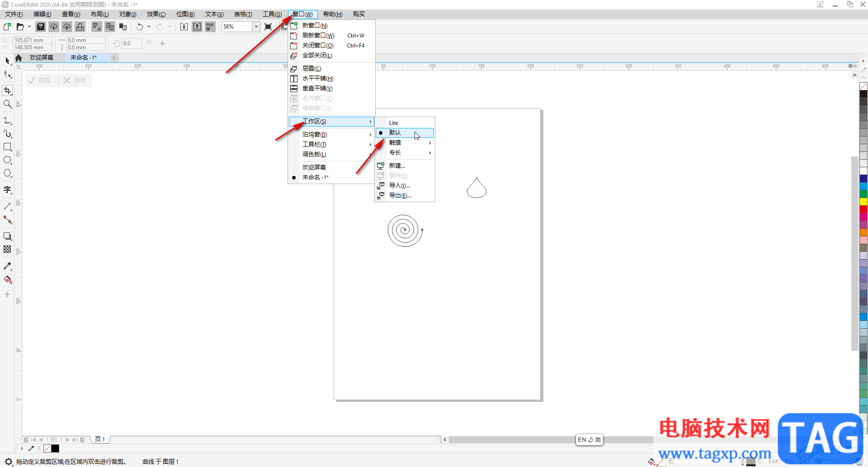Click the EN 简 input method indicator
The image size is (868, 467).
tap(589, 439)
